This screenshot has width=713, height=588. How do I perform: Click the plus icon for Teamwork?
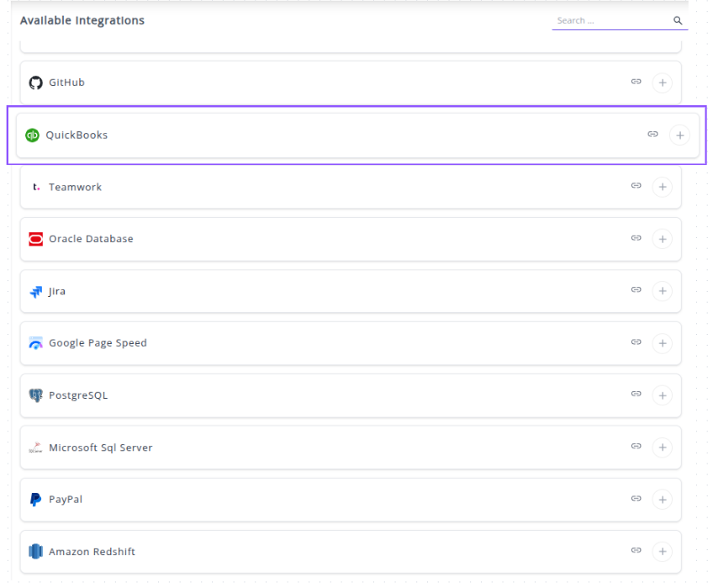pyautogui.click(x=662, y=187)
